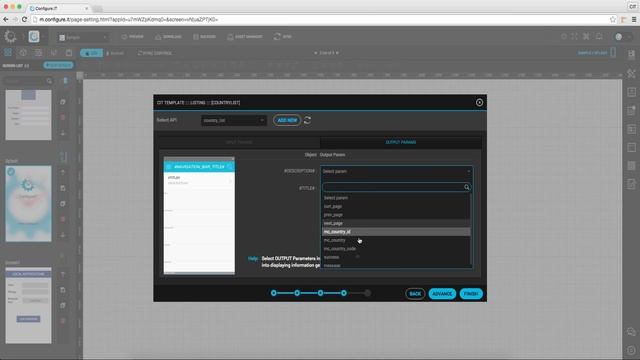Viewport: 640px width, 360px height.
Task: Click Download in top toolbar
Action: tap(168, 37)
